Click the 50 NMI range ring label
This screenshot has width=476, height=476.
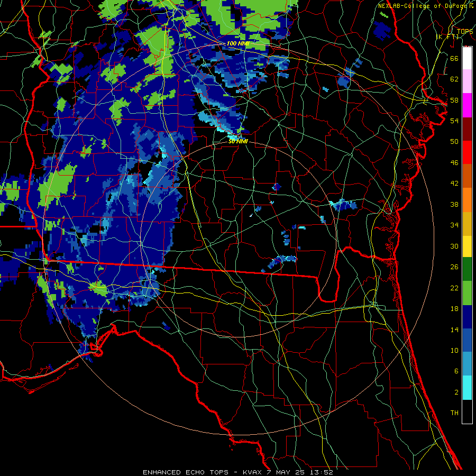coord(238,141)
